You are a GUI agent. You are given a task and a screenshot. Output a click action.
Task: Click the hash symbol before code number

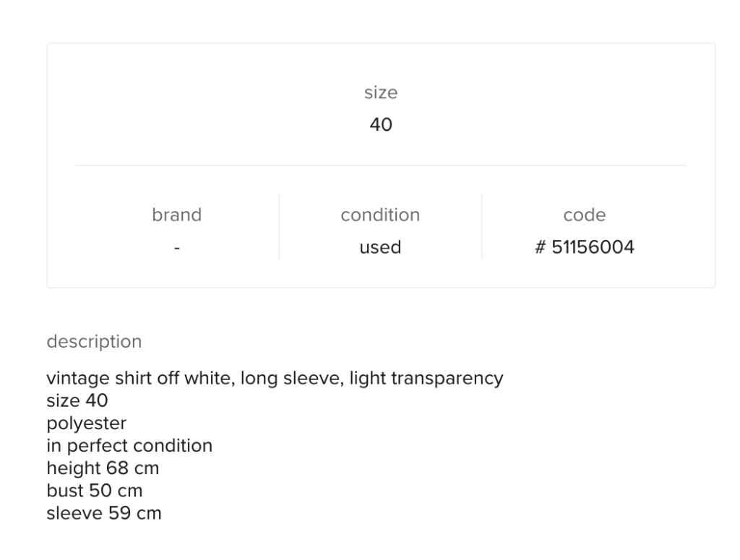(x=539, y=248)
